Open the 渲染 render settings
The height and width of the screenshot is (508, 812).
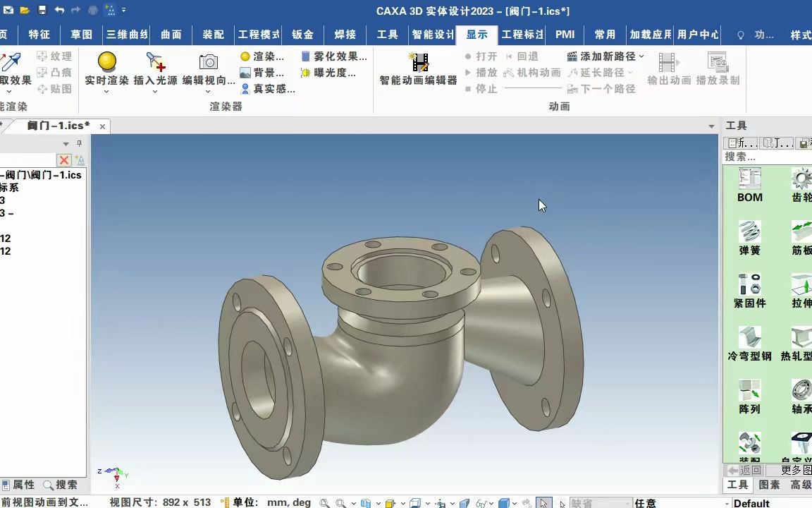[x=262, y=56]
